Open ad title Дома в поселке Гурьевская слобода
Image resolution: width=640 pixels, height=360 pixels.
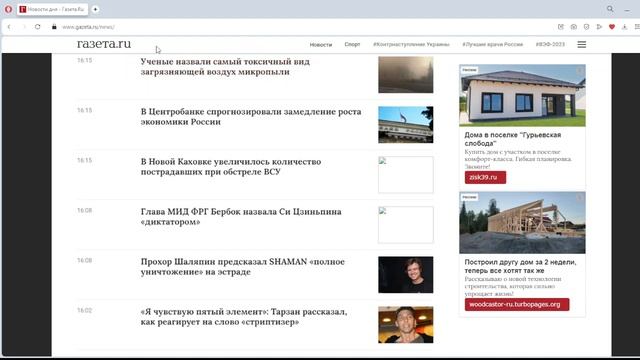513,139
